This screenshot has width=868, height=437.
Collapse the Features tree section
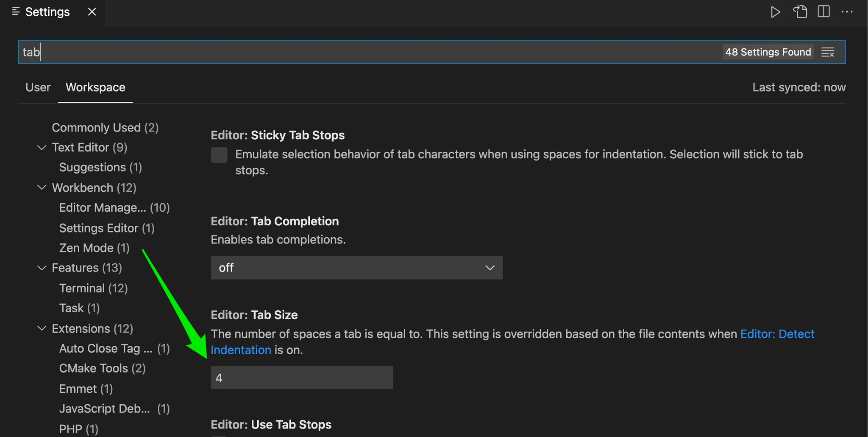pyautogui.click(x=42, y=268)
